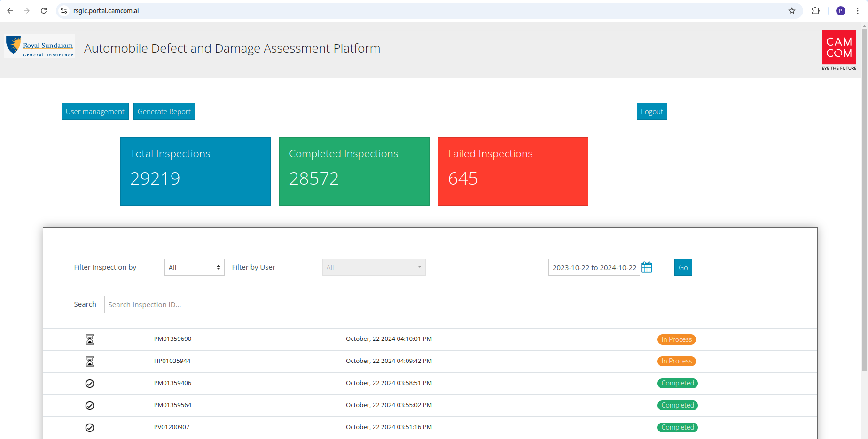Open inspection PM01359406
Image resolution: width=868 pixels, height=439 pixels.
(173, 383)
